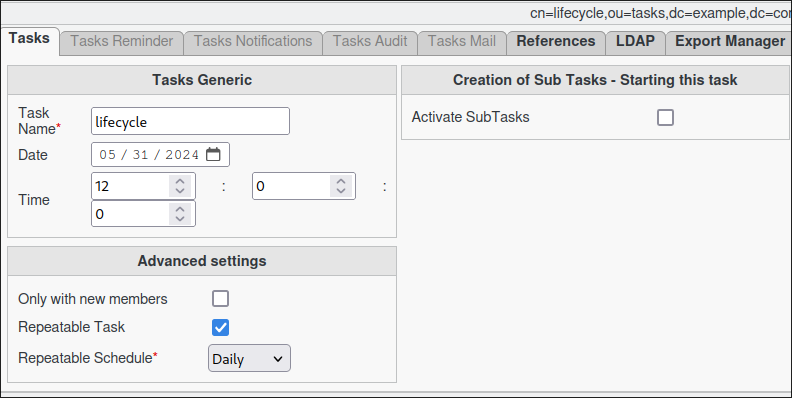Screen dimensions: 792x398
Task: Increase the hours value with up arrow
Action: [x=180, y=181]
